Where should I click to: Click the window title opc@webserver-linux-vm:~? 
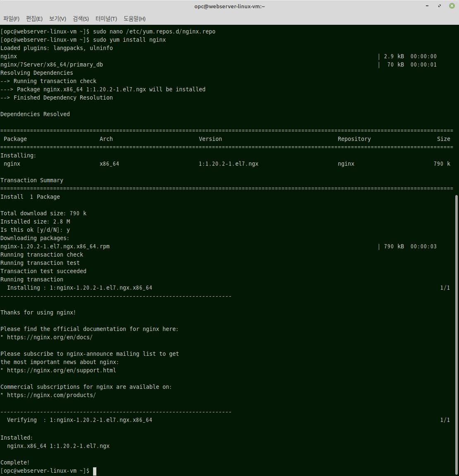(x=229, y=6)
